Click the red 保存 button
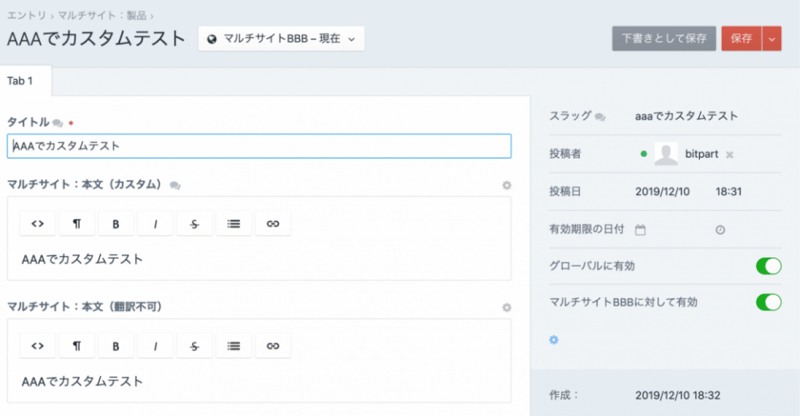 (741, 38)
